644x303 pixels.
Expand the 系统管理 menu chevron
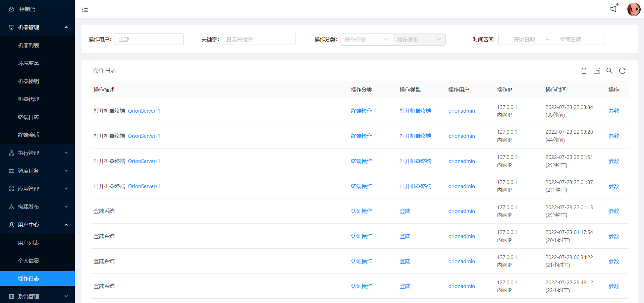66,296
